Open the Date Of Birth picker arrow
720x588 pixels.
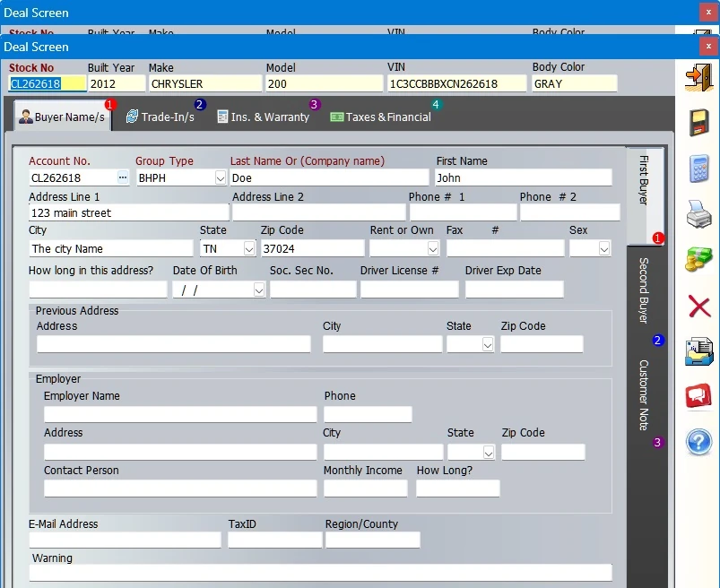(259, 290)
